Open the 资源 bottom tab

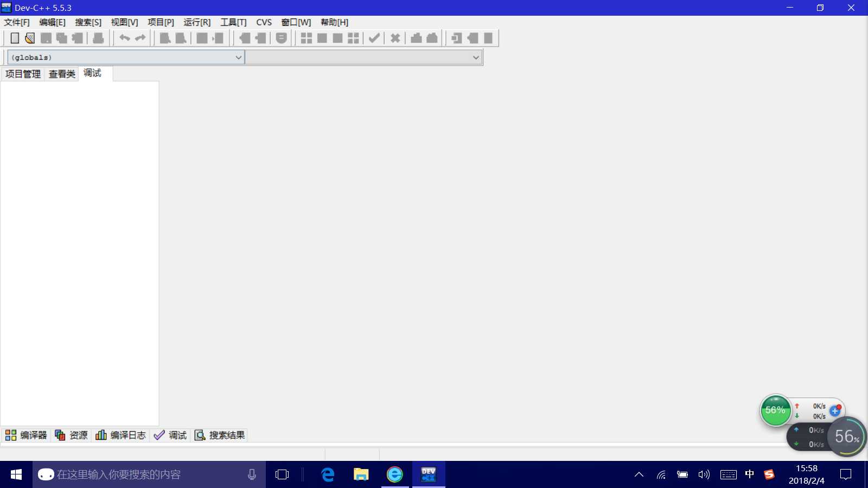[71, 435]
